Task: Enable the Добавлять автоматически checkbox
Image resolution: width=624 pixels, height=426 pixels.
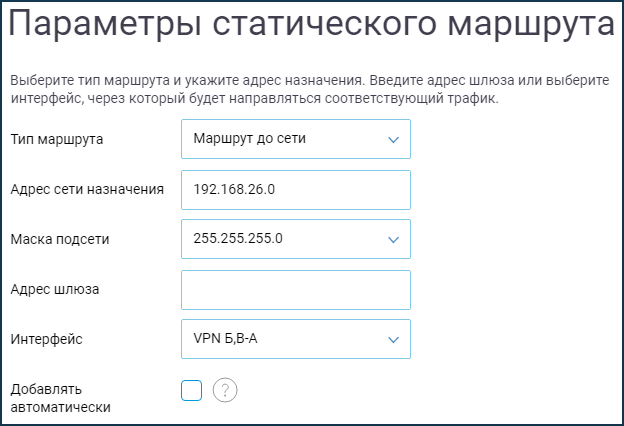Action: pos(191,390)
